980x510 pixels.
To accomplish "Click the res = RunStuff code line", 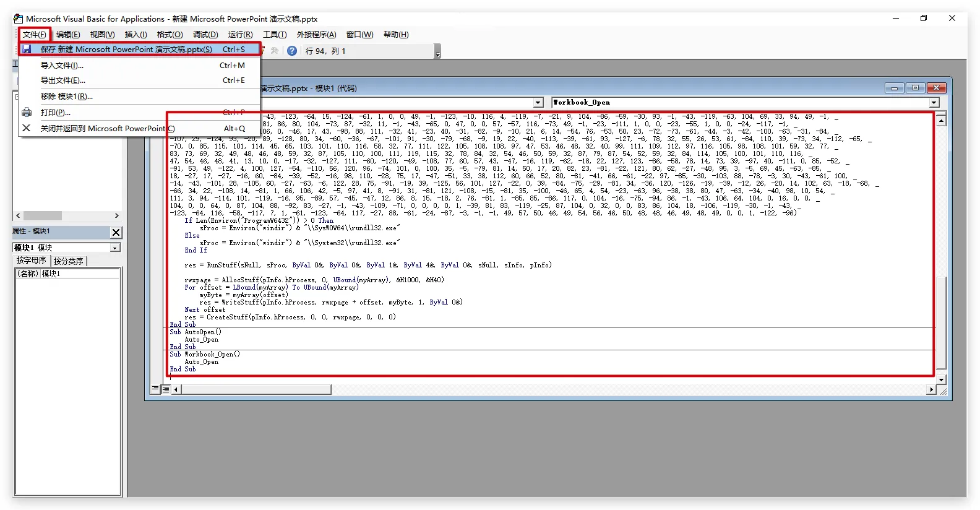I will (x=368, y=265).
